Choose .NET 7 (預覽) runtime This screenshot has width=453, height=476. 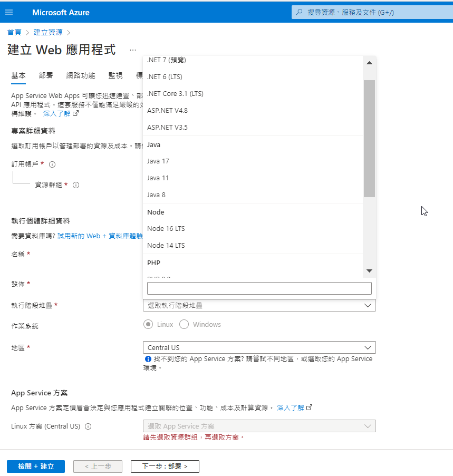click(x=253, y=60)
